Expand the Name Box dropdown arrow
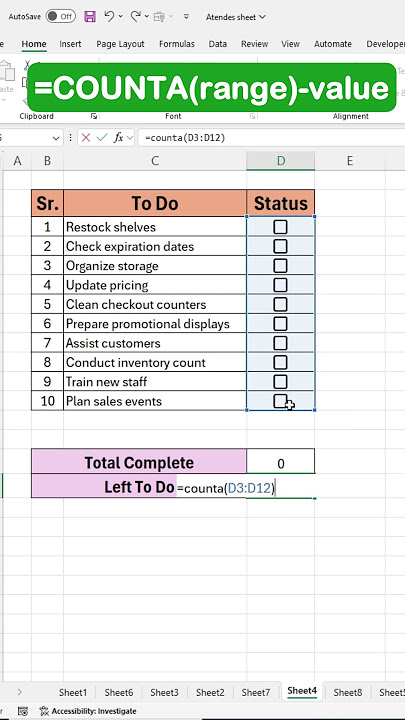This screenshot has width=405, height=720. tap(56, 138)
